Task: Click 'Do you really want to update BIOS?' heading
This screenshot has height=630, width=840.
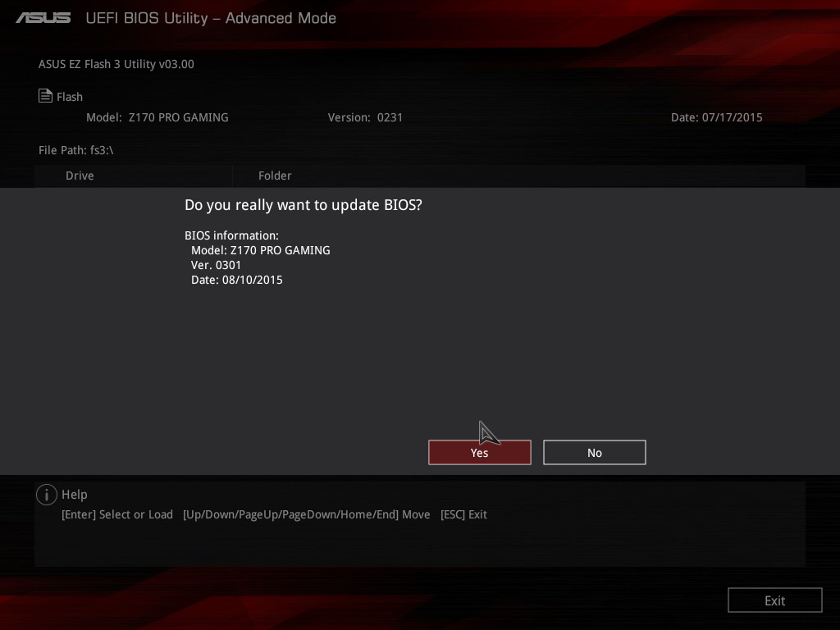Action: pyautogui.click(x=304, y=205)
